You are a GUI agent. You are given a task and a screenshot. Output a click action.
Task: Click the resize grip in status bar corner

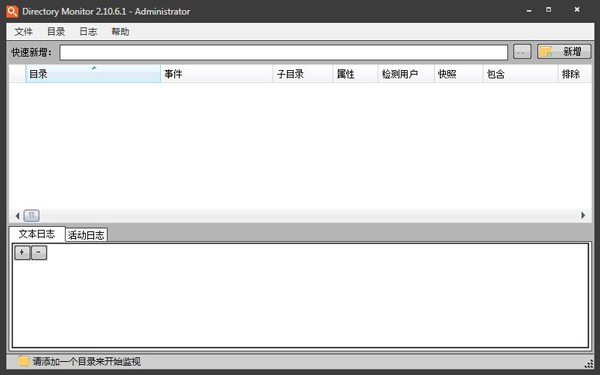point(589,364)
